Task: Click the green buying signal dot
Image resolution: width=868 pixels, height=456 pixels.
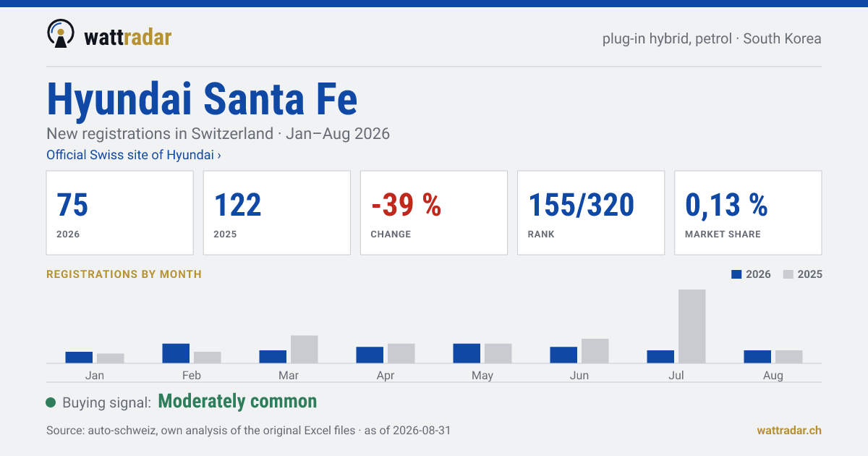Action: (x=51, y=402)
